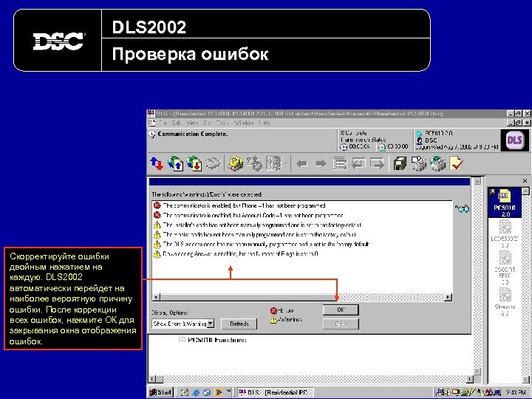Click the globe with red down-arrow download icon
Image resolution: width=532 pixels, height=399 pixels.
[x=194, y=163]
